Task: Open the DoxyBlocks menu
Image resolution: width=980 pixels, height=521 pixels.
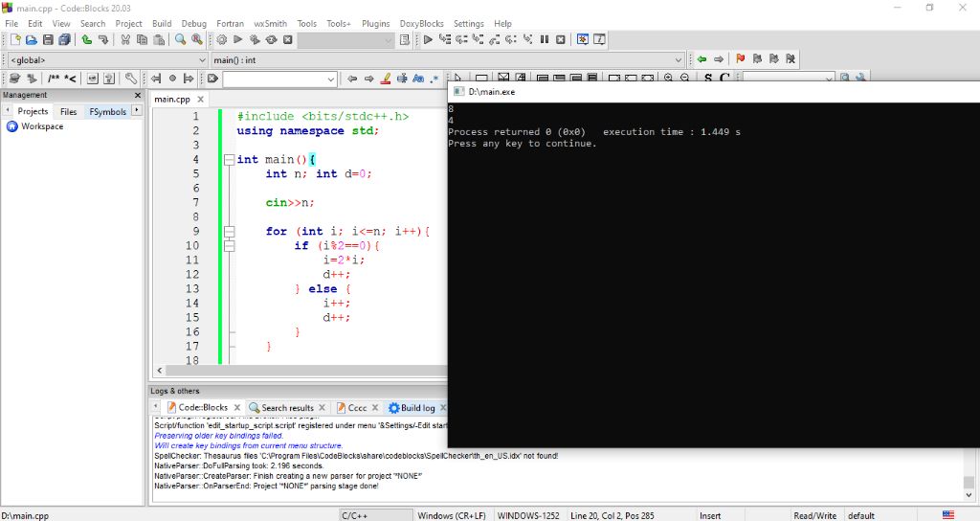Action: (421, 23)
